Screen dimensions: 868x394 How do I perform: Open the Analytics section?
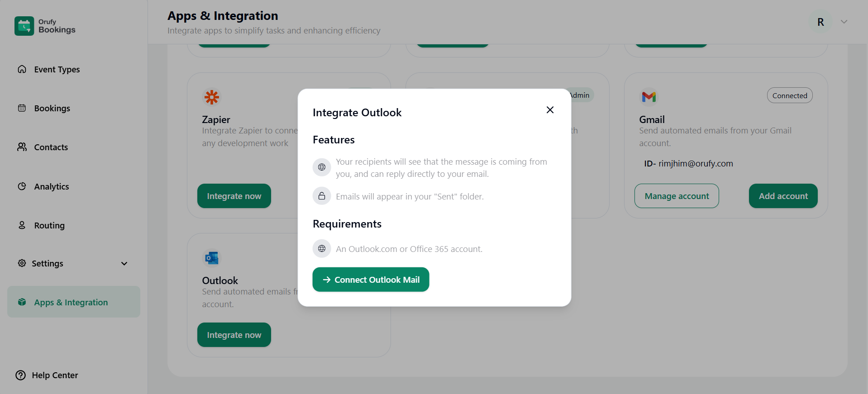[52, 186]
